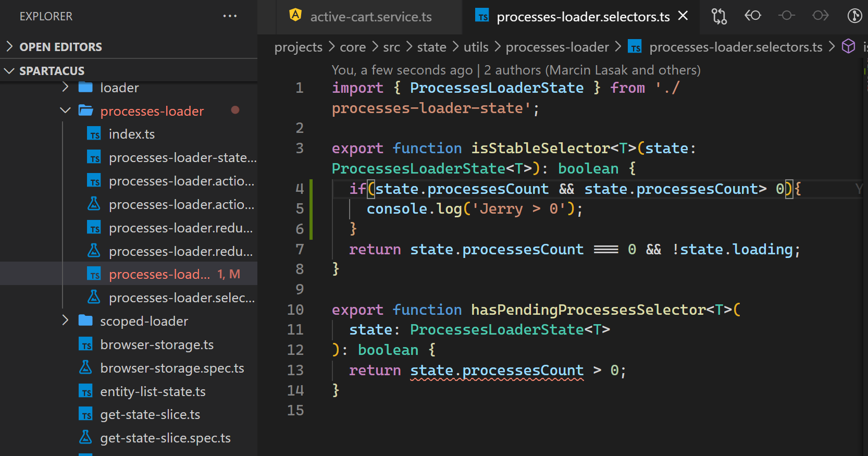The image size is (868, 456).
Task: Click flask test icon beside browser-storage.spec.ts
Action: pos(85,367)
